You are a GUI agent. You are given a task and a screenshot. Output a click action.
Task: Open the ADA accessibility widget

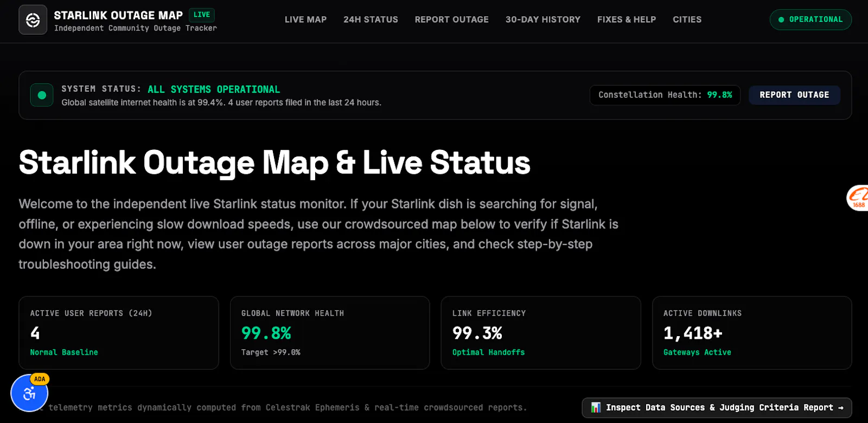29,393
